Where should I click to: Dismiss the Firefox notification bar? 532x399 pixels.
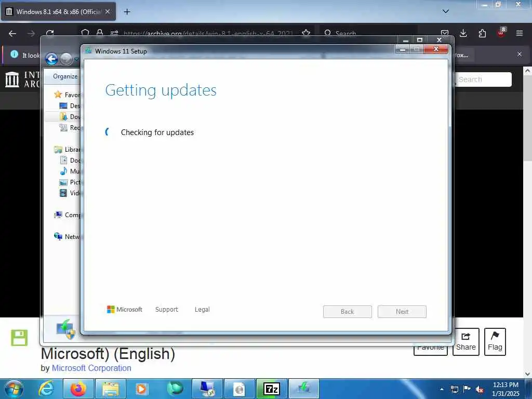pyautogui.click(x=520, y=54)
